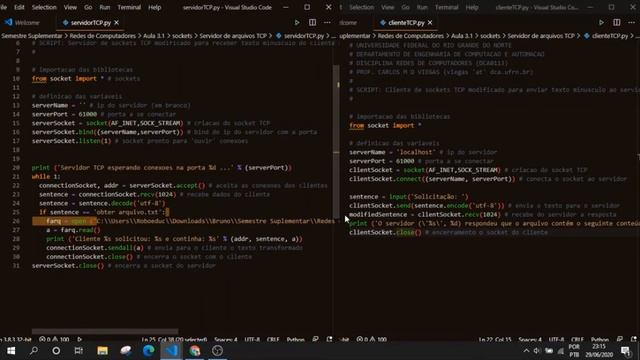
Task: Open Windows Action Center notifications
Action: (x=626, y=351)
